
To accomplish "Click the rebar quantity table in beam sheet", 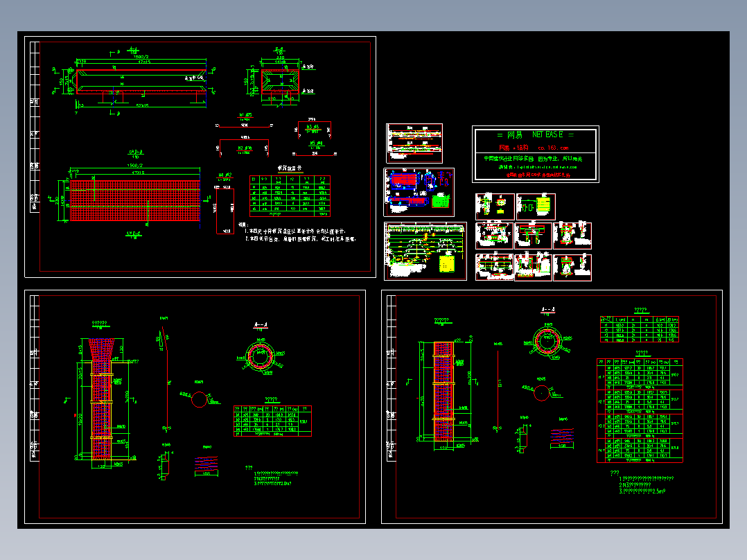I will point(290,196).
